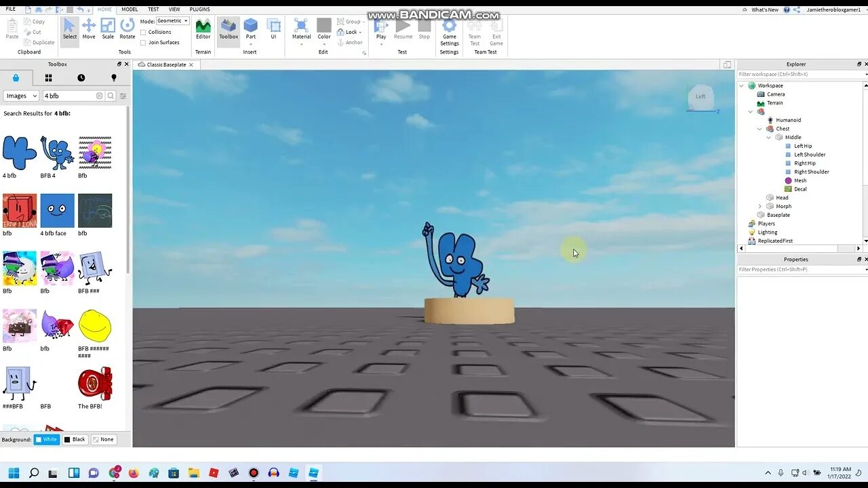Select the 'BFB 4' waving character thumbnail
This screenshot has width=868, height=488.
coord(58,152)
